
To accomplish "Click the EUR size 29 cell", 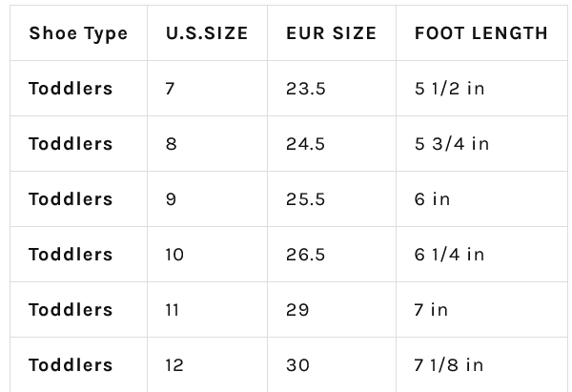I will pos(332,310).
